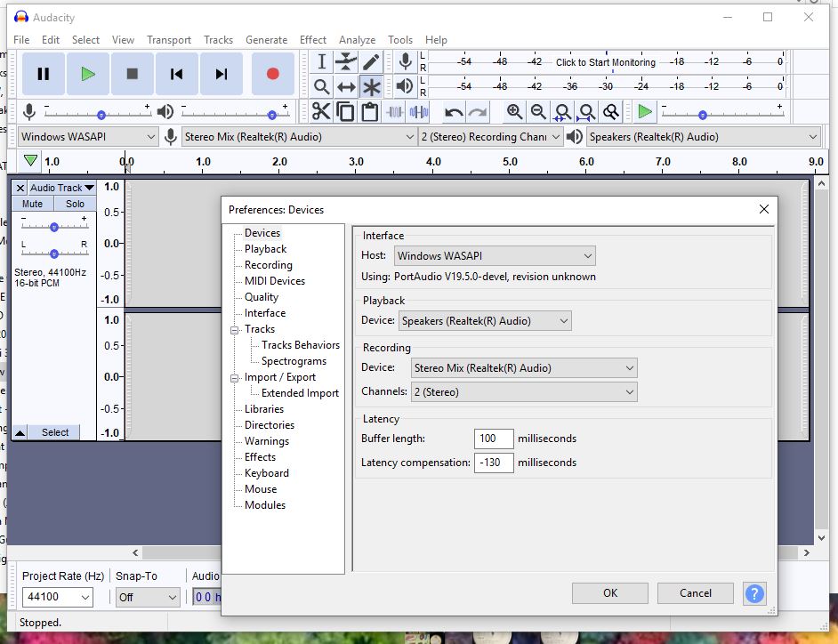
Task: Click the Pause transport button
Action: click(x=44, y=74)
